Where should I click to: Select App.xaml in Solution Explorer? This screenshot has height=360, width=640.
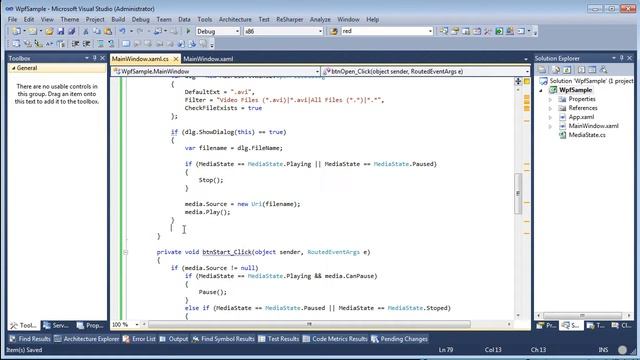[x=581, y=117]
